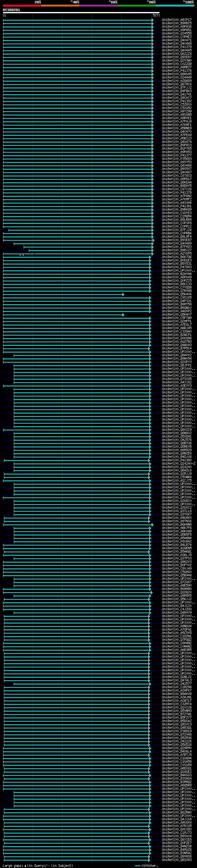Open hit UniRef100_B9HDC5
197x868 pixels.
point(177,23)
